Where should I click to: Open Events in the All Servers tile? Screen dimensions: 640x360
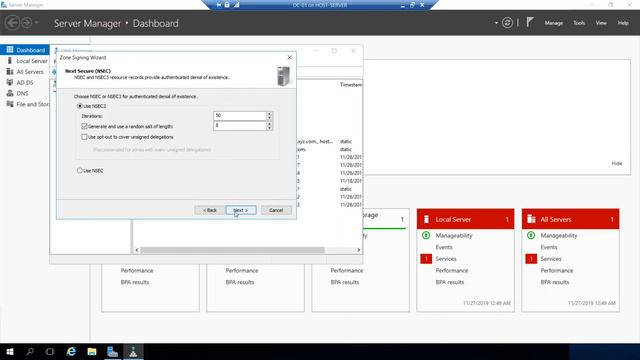[x=549, y=247]
